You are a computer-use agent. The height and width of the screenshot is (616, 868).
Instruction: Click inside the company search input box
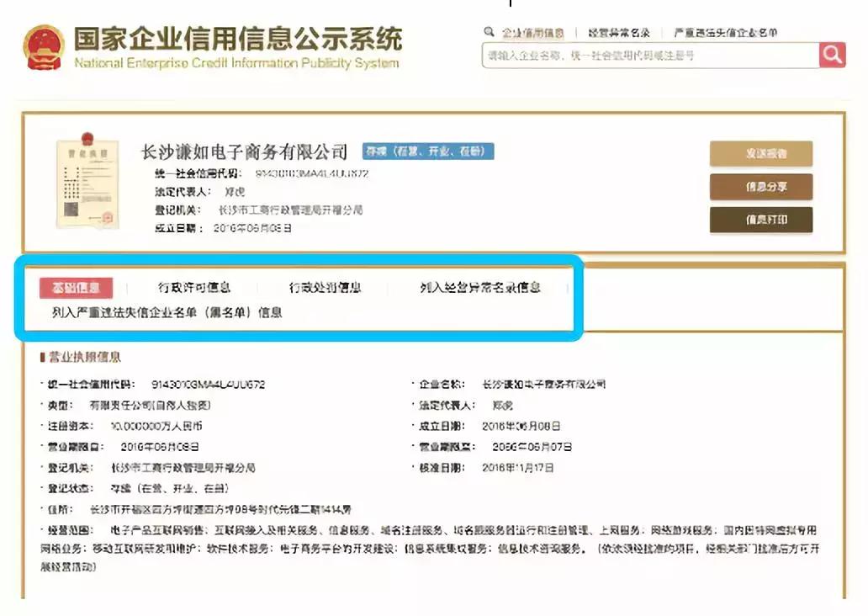pos(639,54)
